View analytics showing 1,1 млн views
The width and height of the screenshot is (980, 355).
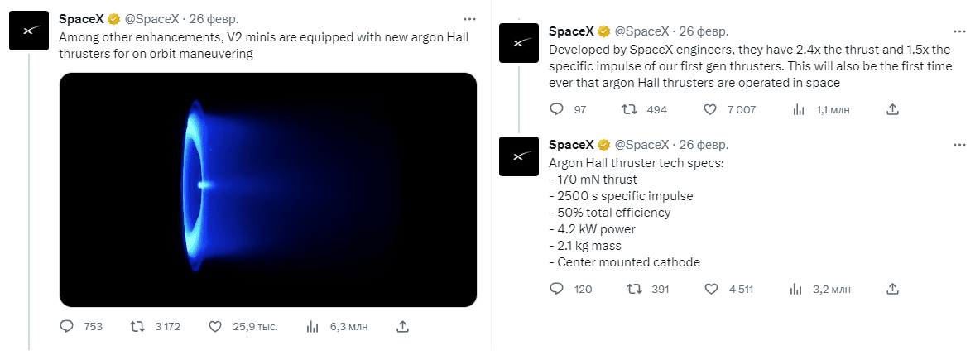pyautogui.click(x=800, y=109)
